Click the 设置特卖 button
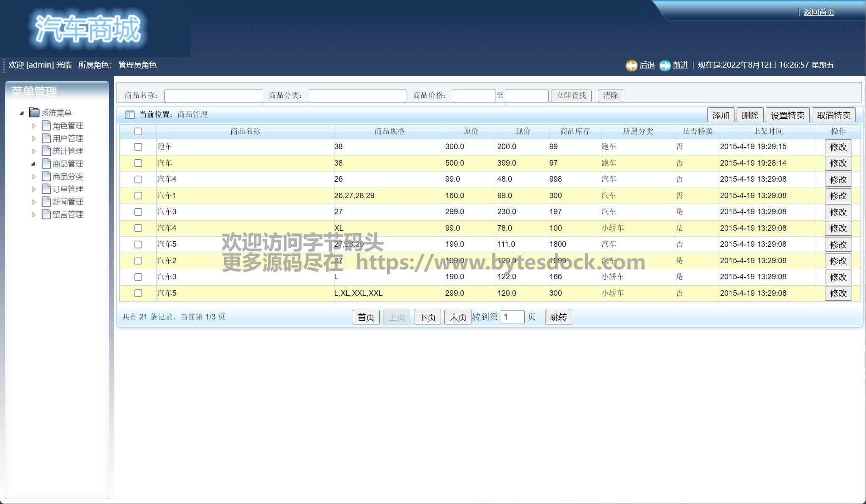Viewport: 866px width, 504px height. point(787,115)
